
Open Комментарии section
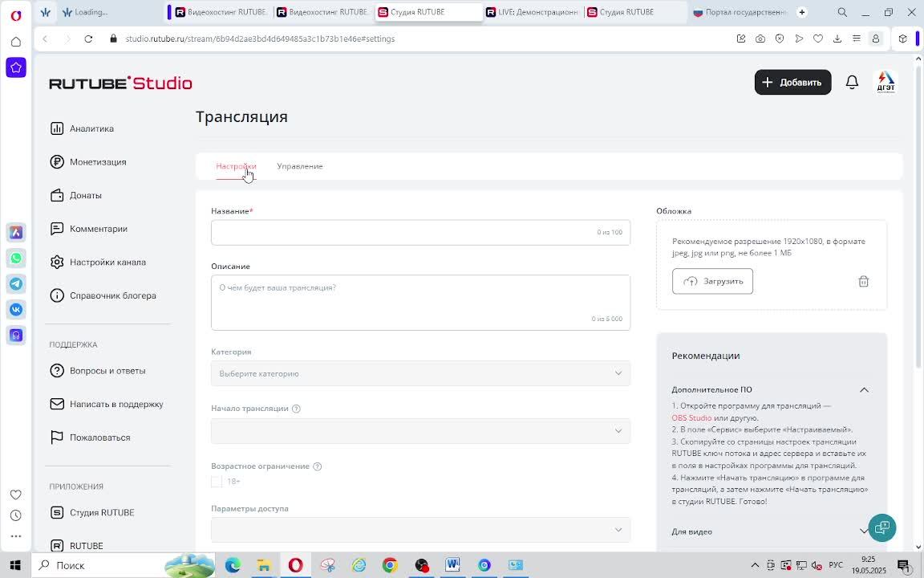point(89,229)
